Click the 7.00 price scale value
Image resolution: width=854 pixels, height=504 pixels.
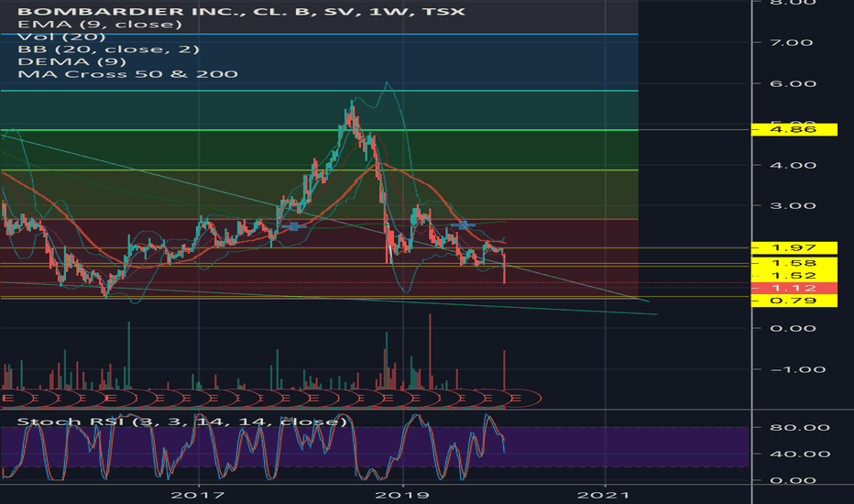pos(792,42)
